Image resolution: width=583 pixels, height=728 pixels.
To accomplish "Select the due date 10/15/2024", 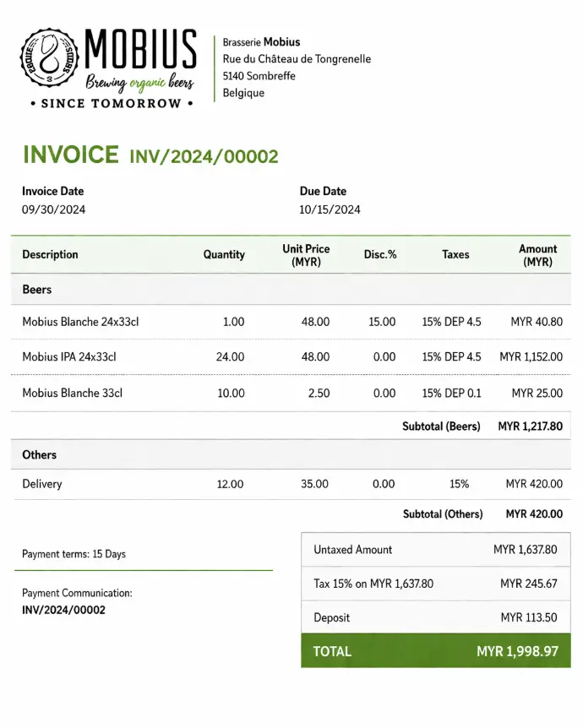I will pos(330,209).
